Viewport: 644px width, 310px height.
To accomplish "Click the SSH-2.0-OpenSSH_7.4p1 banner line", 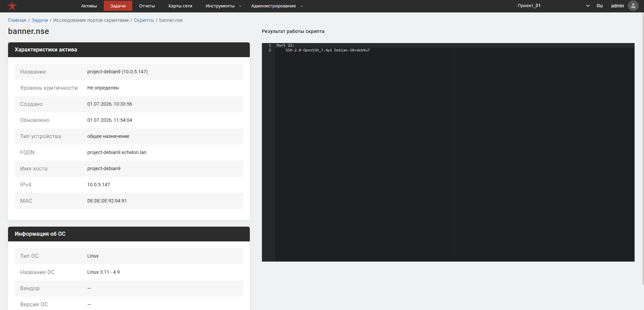I will 327,50.
